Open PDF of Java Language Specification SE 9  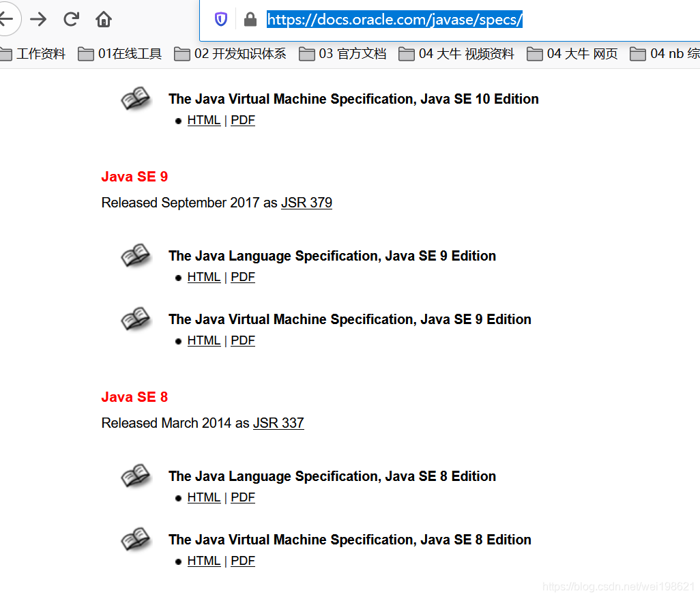243,277
